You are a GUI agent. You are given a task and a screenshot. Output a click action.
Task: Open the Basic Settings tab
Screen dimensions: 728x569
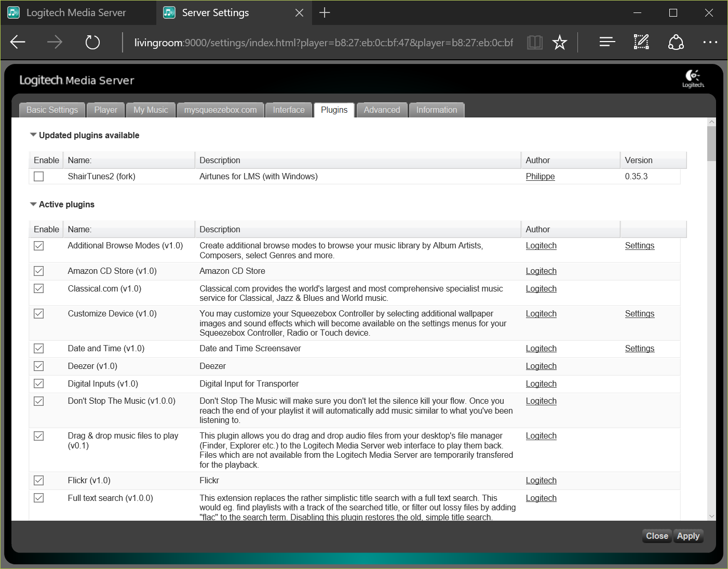(x=52, y=110)
